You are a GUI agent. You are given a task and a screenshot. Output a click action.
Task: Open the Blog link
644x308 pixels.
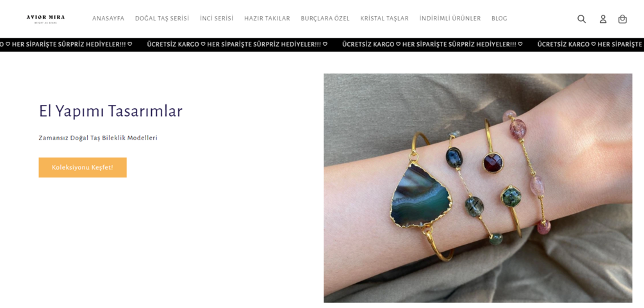(x=499, y=19)
